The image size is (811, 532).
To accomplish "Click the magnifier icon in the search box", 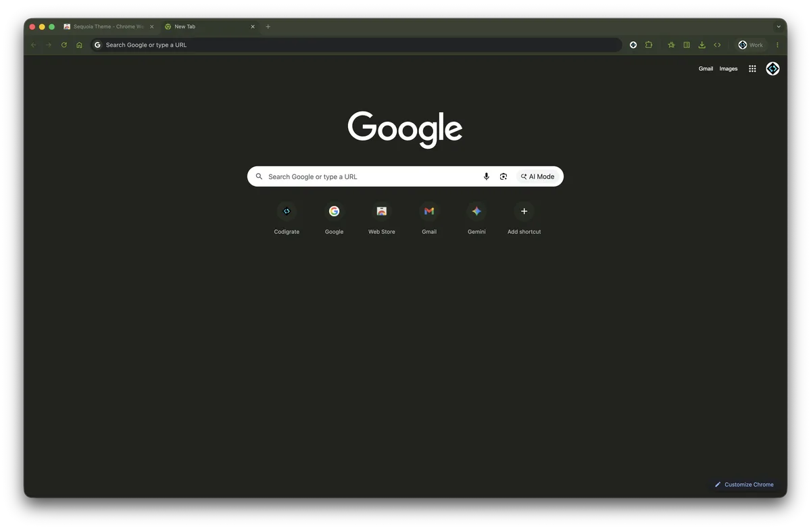I will [259, 176].
